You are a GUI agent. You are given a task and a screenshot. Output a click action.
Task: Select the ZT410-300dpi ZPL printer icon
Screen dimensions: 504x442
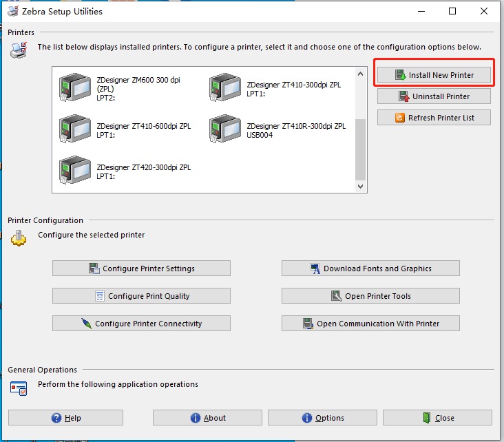(224, 87)
